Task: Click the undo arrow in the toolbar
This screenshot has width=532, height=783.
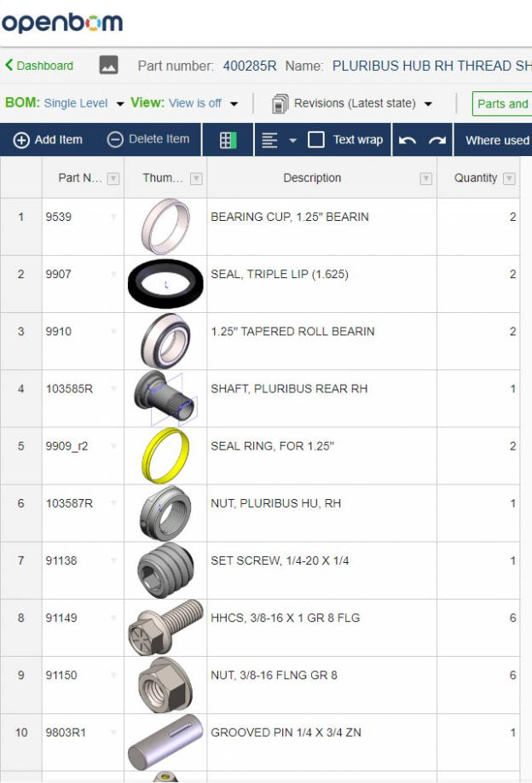Action: click(x=408, y=141)
